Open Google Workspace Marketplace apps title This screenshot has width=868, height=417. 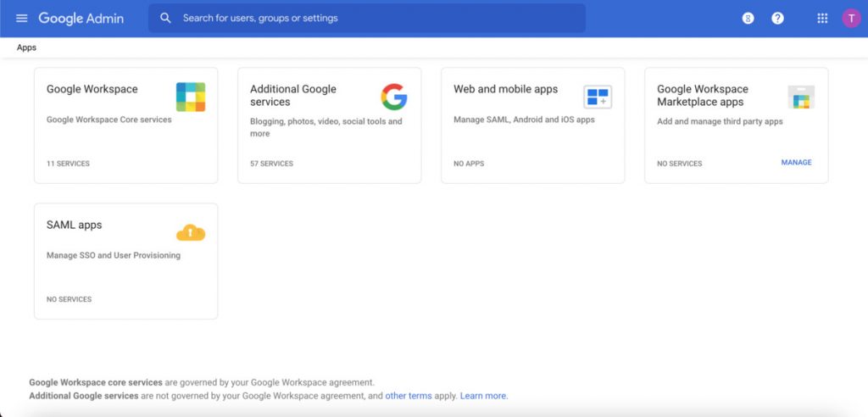coord(703,95)
